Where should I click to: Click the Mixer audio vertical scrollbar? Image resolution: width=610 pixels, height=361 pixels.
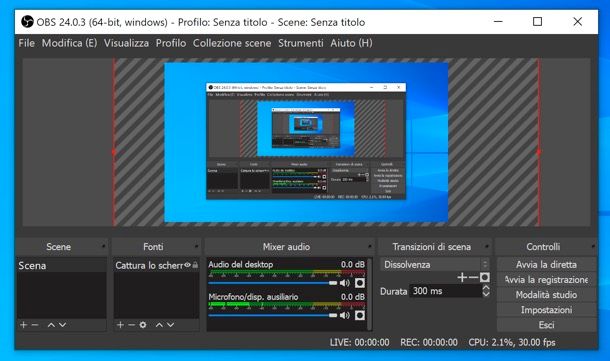click(369, 294)
